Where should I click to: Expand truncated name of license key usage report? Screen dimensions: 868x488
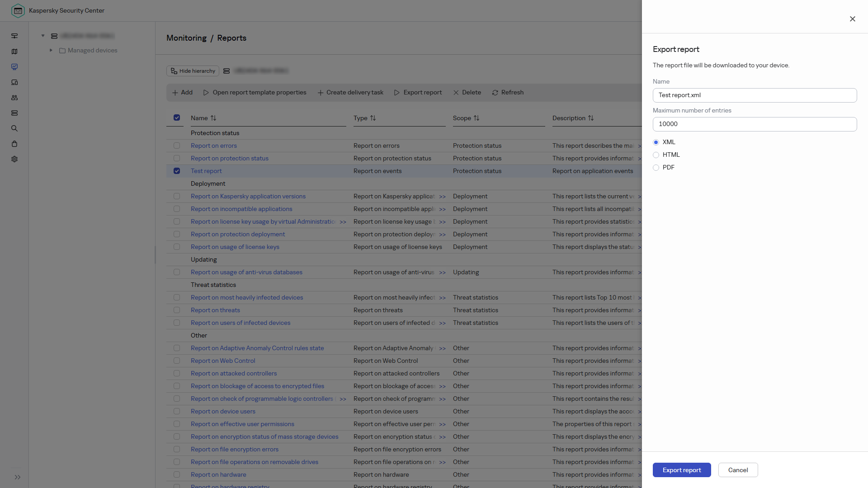[x=343, y=222]
